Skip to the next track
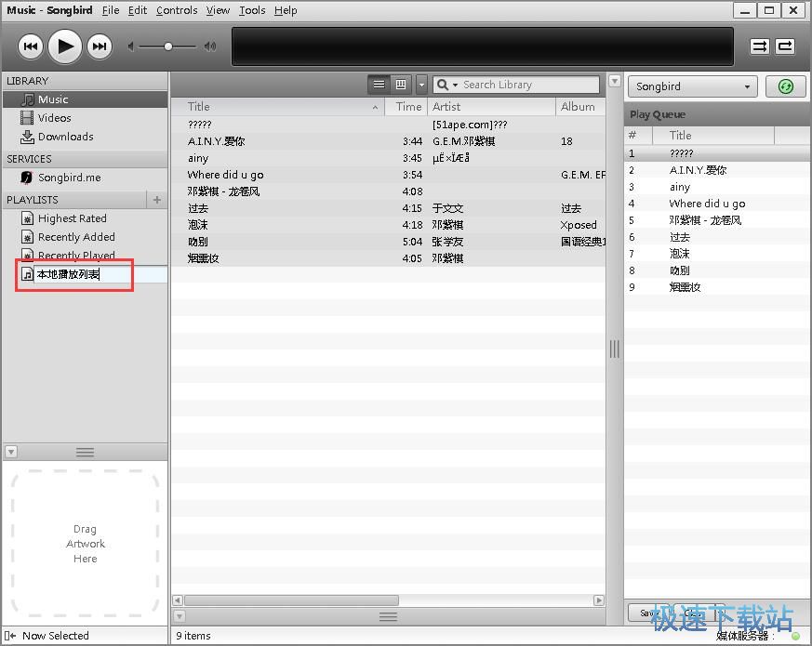The image size is (812, 646). click(x=99, y=46)
